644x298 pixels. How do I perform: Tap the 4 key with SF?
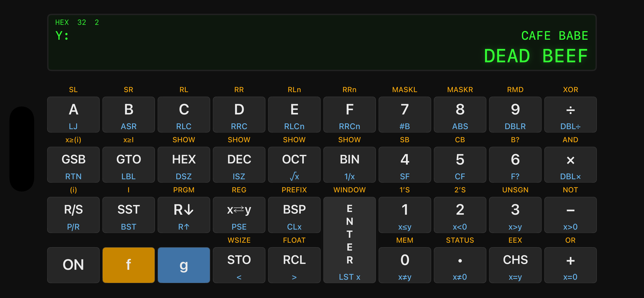pos(405,165)
